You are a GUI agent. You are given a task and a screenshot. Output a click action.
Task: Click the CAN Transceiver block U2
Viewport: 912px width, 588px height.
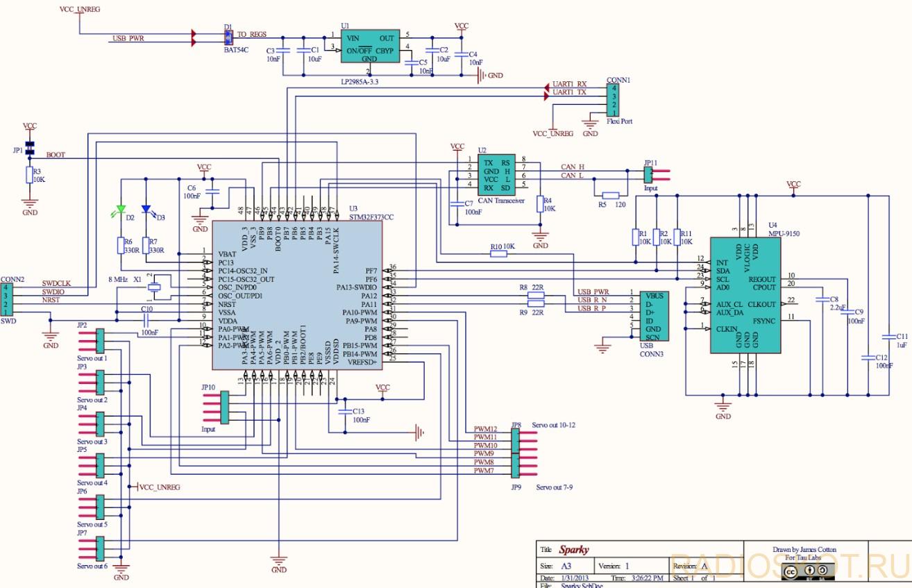click(496, 174)
